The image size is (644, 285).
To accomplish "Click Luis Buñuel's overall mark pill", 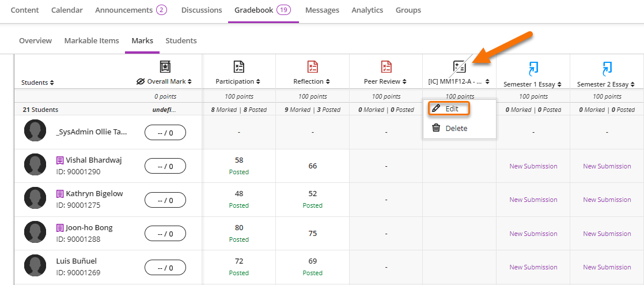I will (x=165, y=267).
